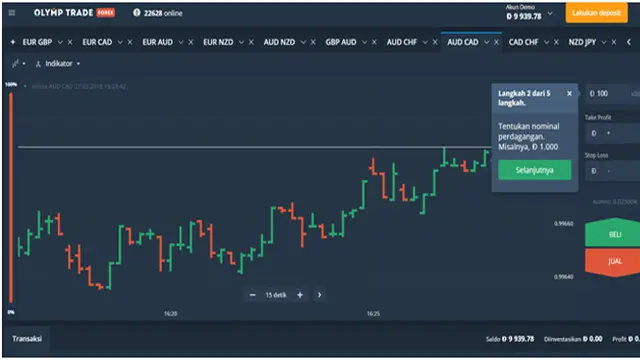Add a new asset tab with plus

click(13, 42)
